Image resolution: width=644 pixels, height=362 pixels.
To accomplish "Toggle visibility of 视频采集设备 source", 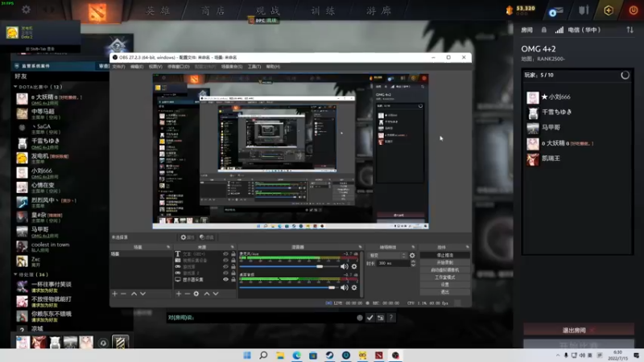I will 225,260.
